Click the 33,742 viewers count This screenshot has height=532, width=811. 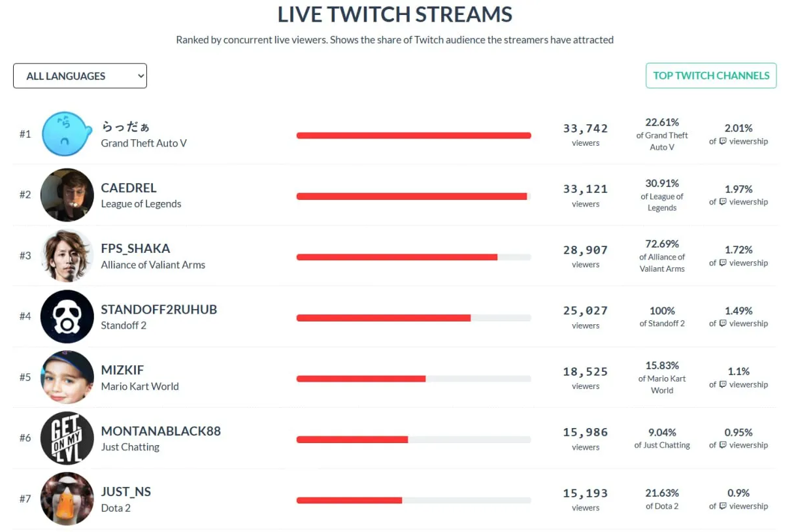[x=586, y=129]
